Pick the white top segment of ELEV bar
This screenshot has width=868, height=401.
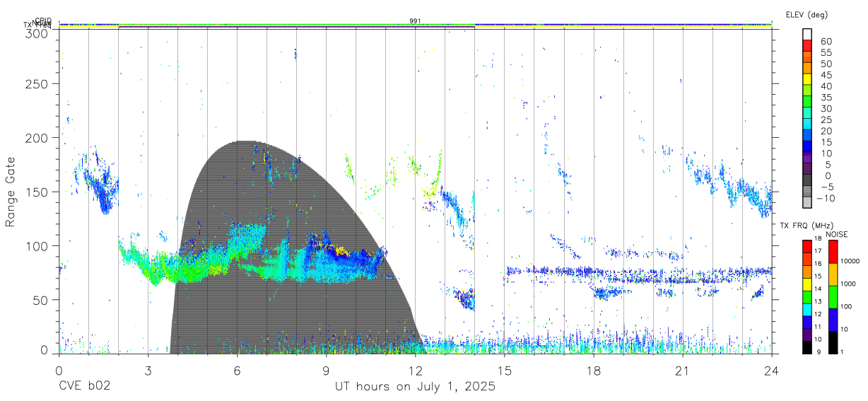pyautogui.click(x=808, y=35)
